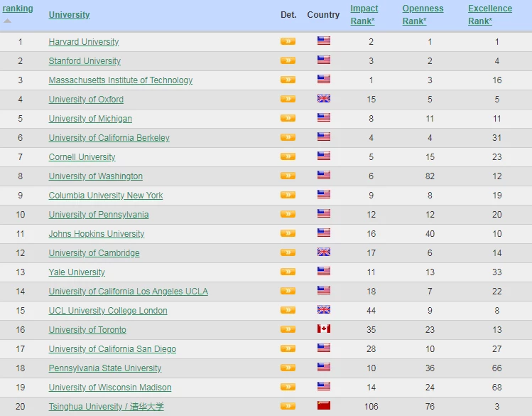
Task: Sort by Excellence Rank column
Action: 490,15
